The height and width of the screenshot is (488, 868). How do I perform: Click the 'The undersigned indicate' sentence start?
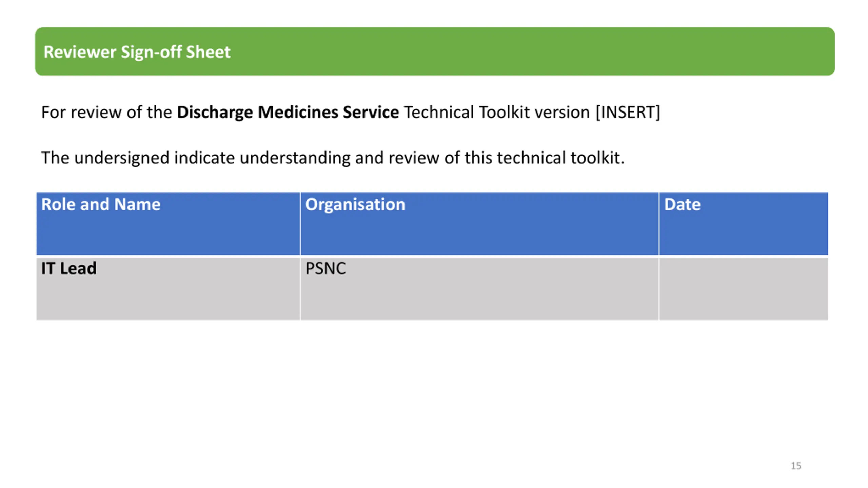[138, 158]
